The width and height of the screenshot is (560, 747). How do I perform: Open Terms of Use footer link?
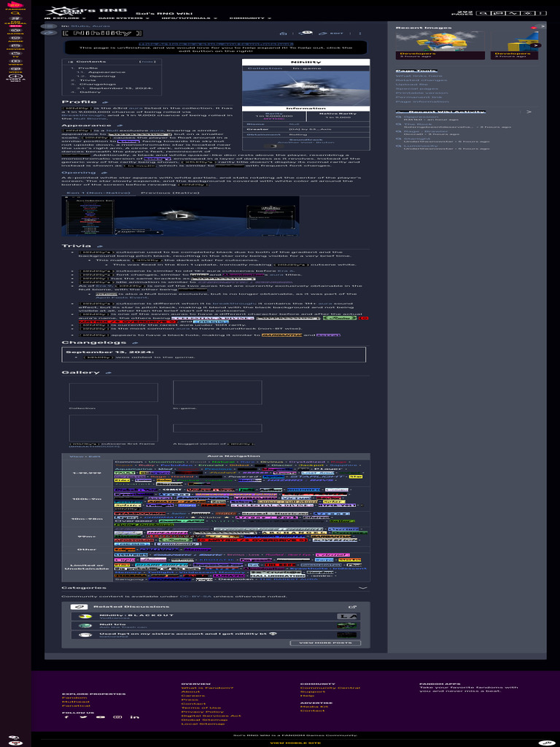pyautogui.click(x=201, y=708)
